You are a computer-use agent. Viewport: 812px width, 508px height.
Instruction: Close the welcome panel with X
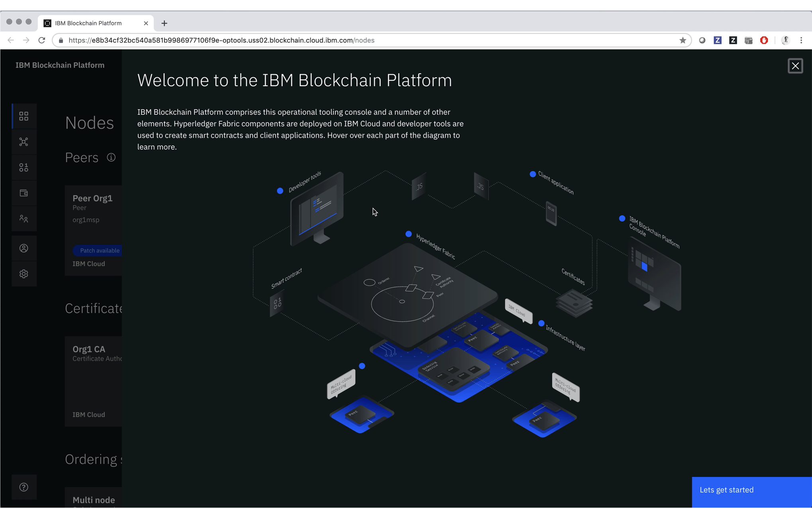tap(795, 66)
